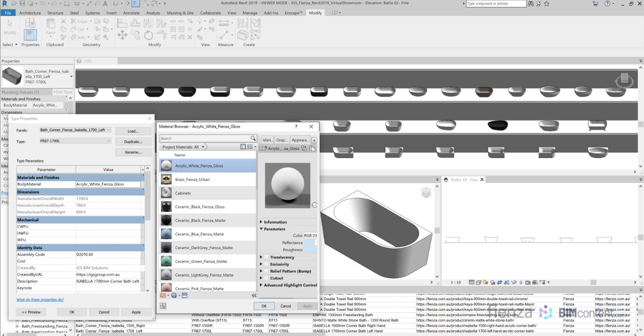Screen dimensions: 644x336
Task: Click the plus icon to add material asset
Action: (314, 140)
